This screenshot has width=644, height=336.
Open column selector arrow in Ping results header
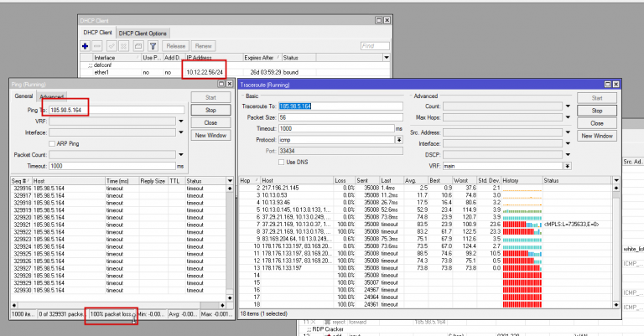[230, 181]
